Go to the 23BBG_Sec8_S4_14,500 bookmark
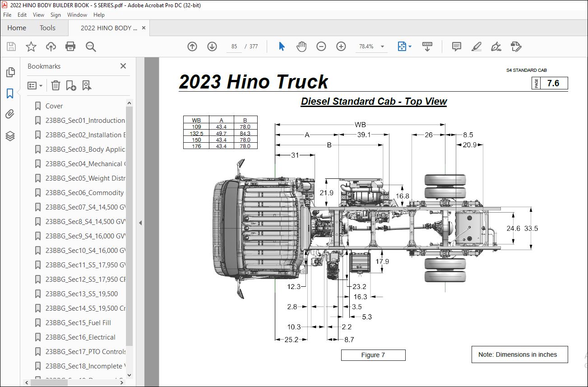Image resolution: width=588 pixels, height=387 pixels. tap(85, 222)
